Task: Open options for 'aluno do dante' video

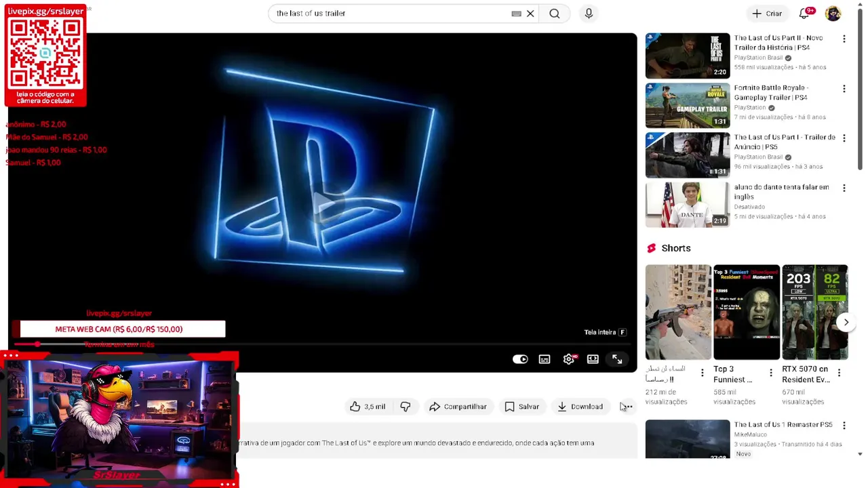Action: click(x=844, y=188)
